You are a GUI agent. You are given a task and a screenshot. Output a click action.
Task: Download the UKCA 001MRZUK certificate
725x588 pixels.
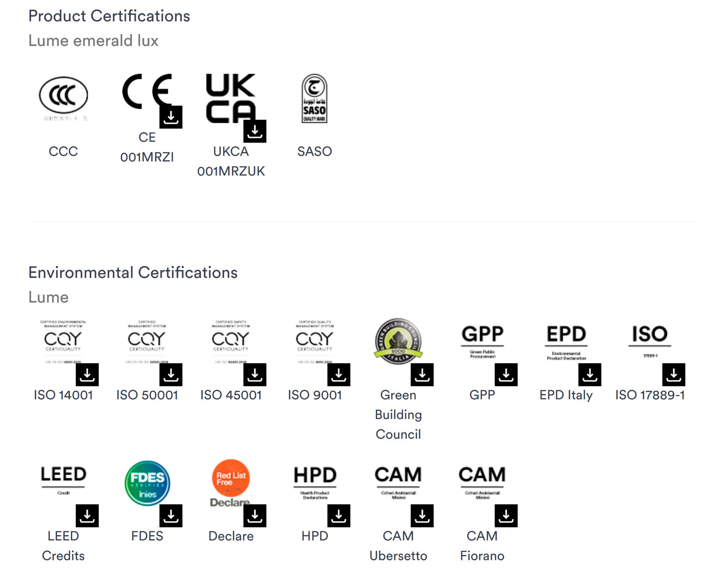point(255,131)
